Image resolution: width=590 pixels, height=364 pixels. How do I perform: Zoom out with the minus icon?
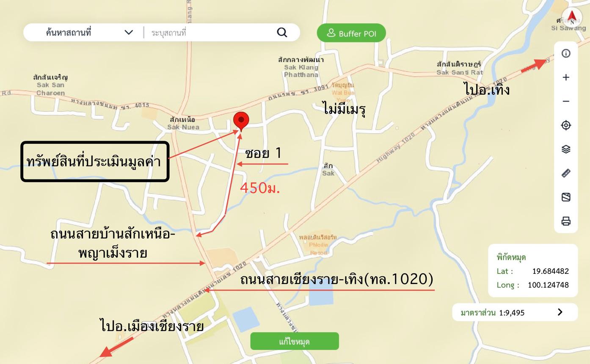[566, 101]
